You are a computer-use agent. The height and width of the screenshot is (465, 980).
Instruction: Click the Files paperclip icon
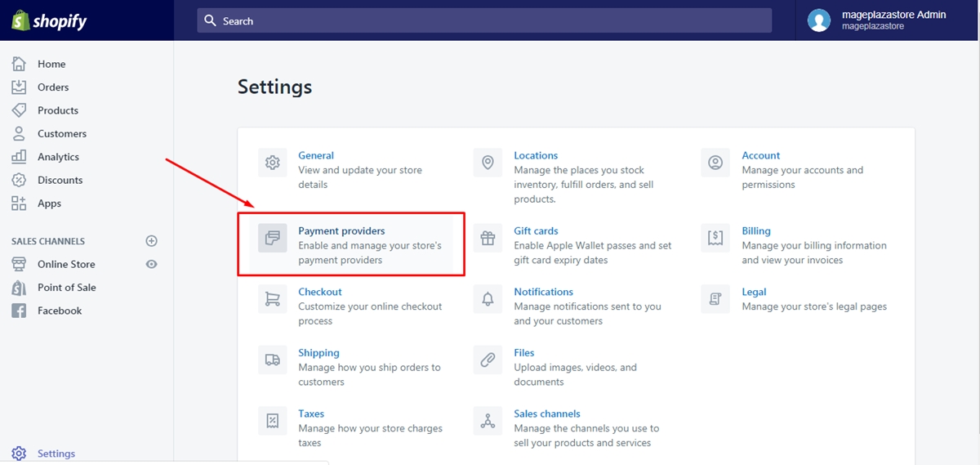pyautogui.click(x=488, y=360)
